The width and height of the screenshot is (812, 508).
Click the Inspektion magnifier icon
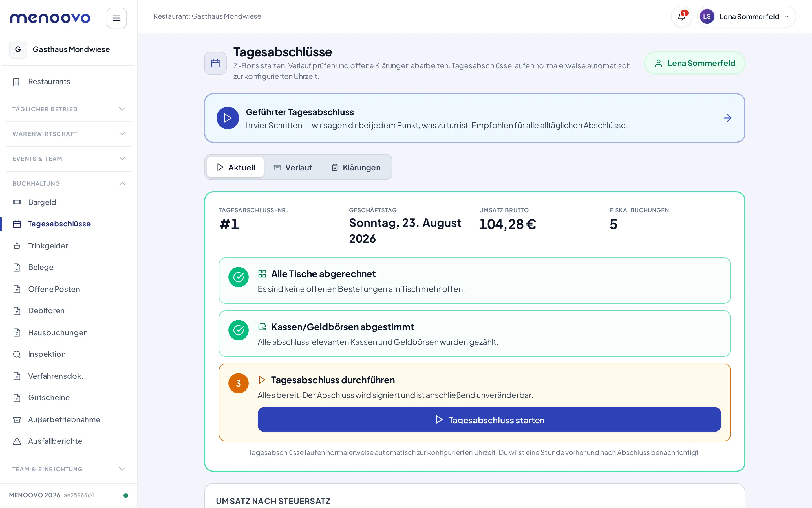tap(17, 354)
